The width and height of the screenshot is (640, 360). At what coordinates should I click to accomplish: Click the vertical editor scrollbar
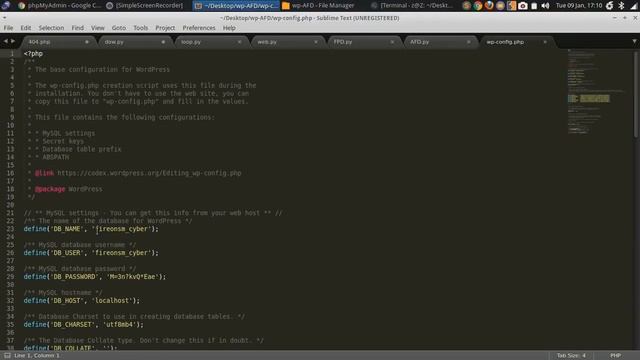pyautogui.click(x=636, y=94)
